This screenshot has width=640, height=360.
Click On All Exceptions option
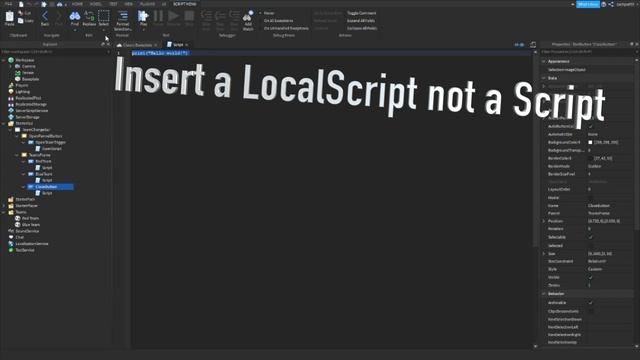pyautogui.click(x=279, y=20)
